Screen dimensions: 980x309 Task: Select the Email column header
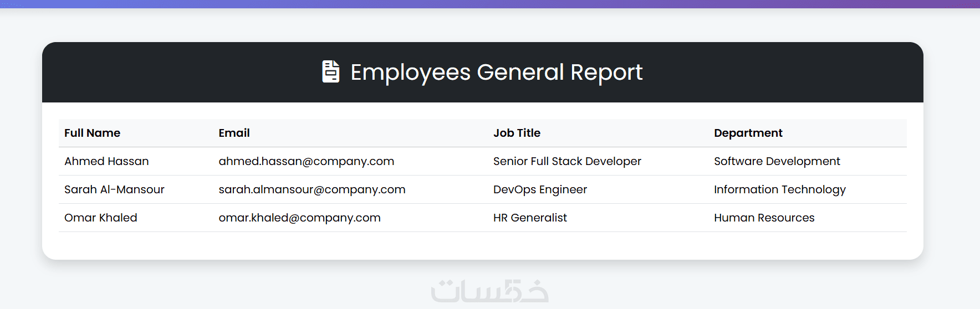pyautogui.click(x=234, y=133)
